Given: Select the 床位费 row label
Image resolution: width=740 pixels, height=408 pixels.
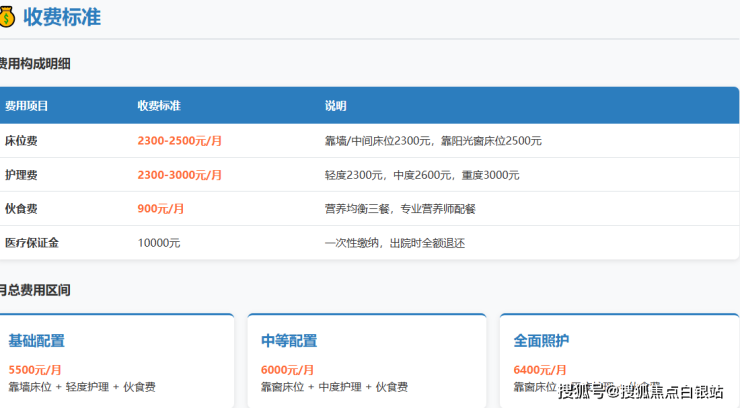Looking at the screenshot, I should [x=21, y=141].
